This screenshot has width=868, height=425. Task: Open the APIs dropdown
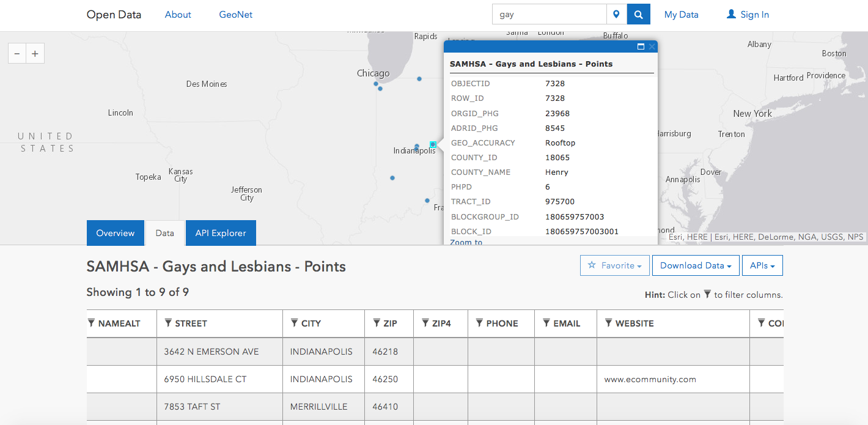point(762,265)
